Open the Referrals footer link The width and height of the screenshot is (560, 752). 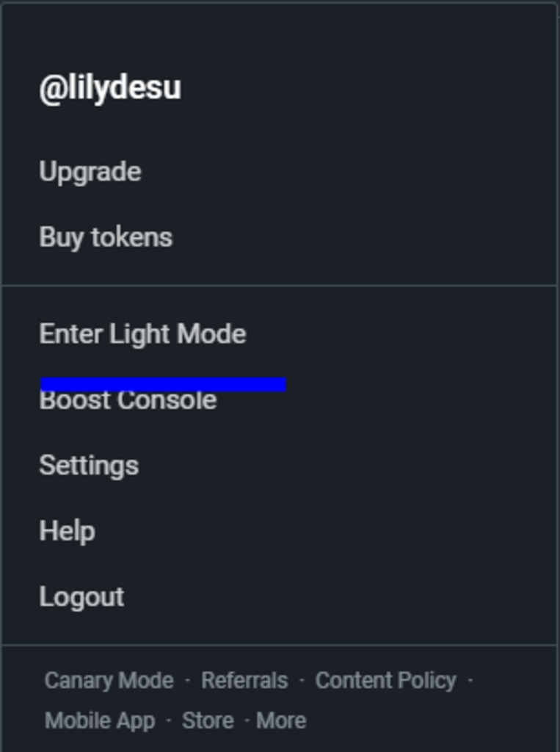(244, 681)
